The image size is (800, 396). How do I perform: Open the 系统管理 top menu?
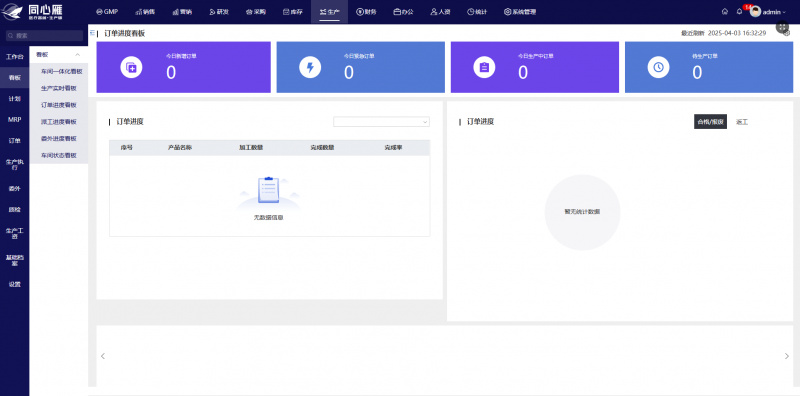tap(519, 12)
